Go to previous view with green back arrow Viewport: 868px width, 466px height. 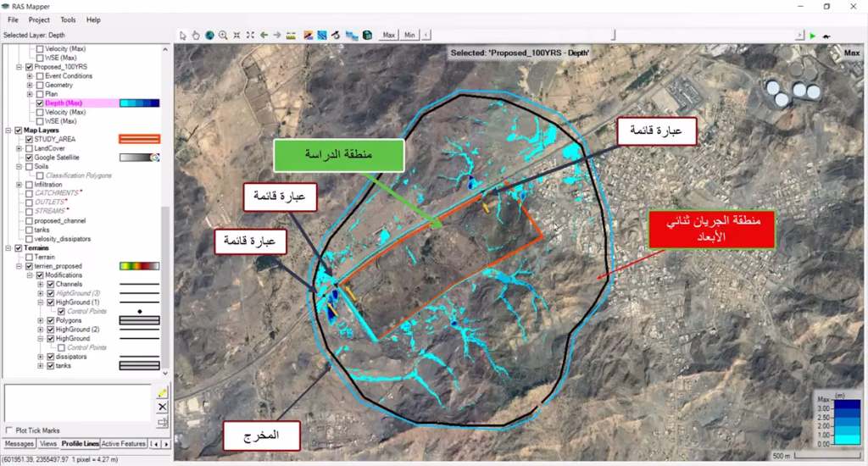tap(264, 36)
